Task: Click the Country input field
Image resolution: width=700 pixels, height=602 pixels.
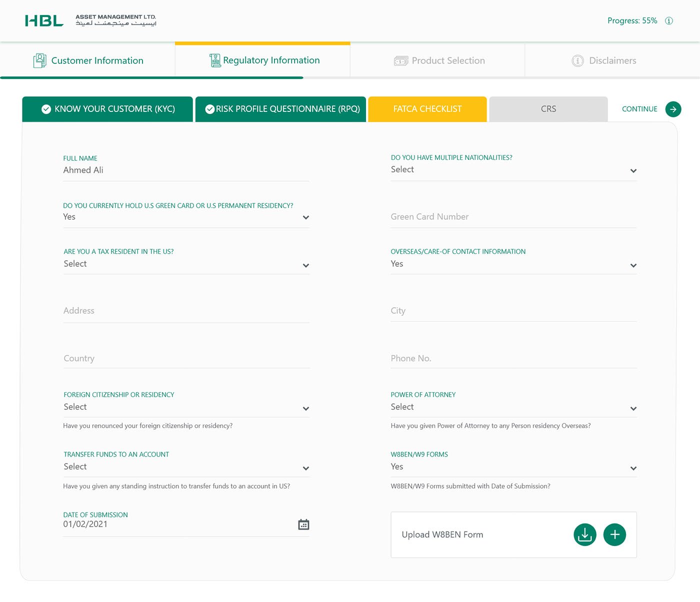Action: 186,358
